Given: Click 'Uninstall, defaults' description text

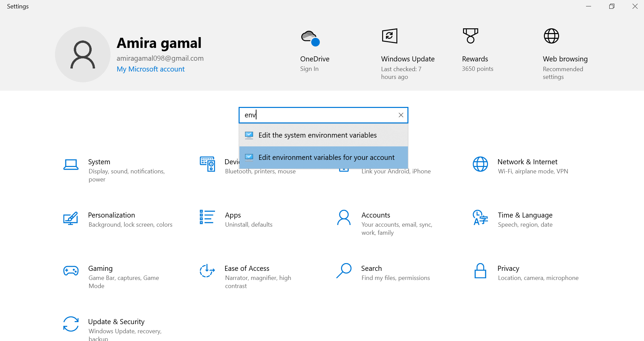Looking at the screenshot, I should [249, 225].
